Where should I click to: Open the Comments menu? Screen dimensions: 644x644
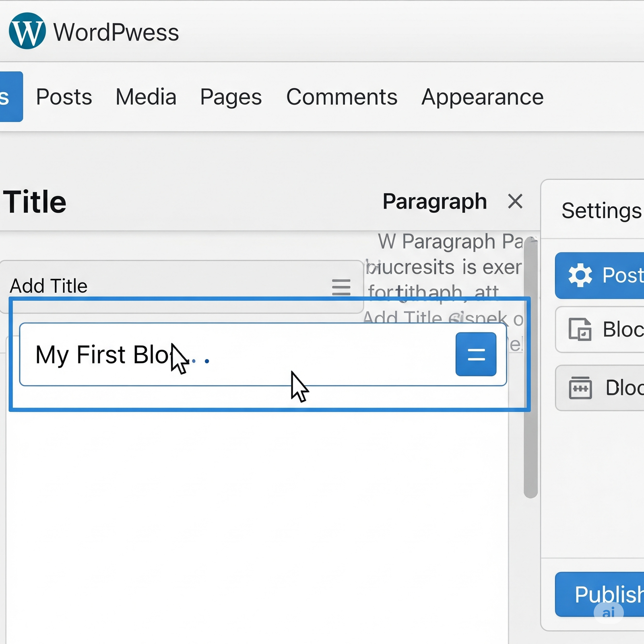(342, 97)
